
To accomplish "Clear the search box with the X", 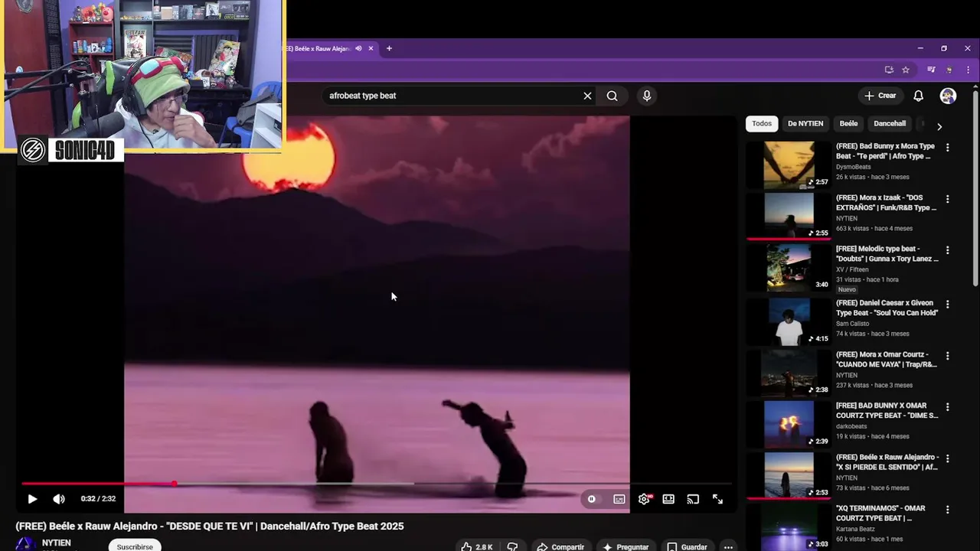I will pyautogui.click(x=587, y=96).
